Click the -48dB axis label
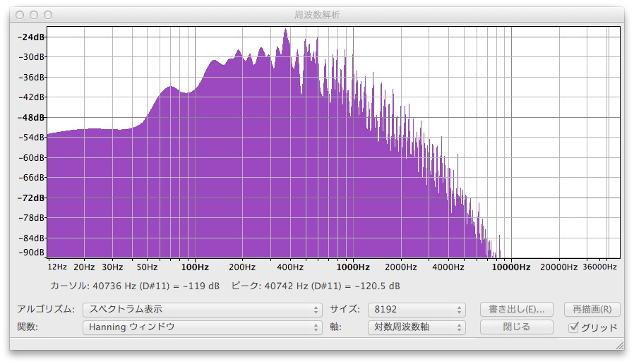Viewport: 634px width, 364px height. (32, 118)
